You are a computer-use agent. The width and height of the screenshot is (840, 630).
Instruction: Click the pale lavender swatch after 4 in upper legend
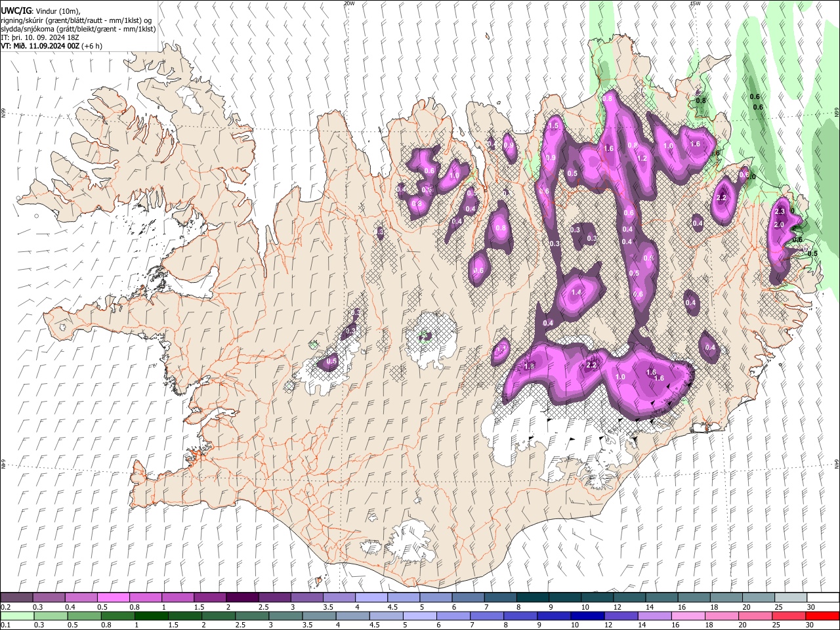click(x=371, y=598)
